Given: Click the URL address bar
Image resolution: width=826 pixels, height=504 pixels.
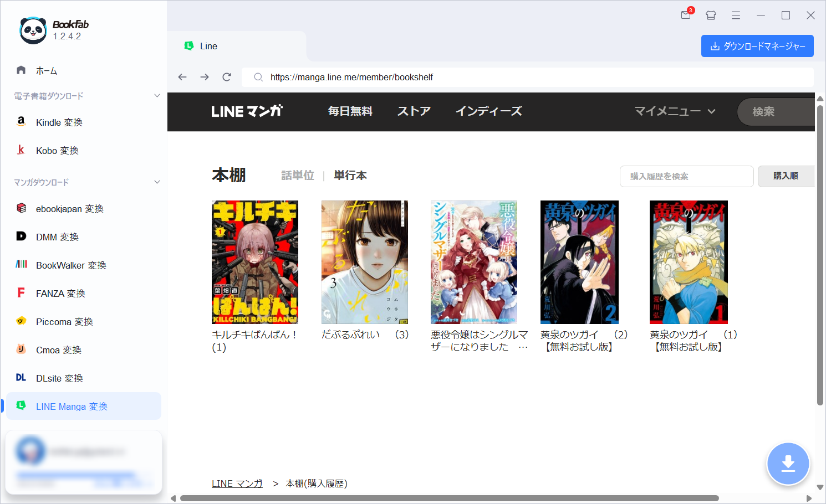Looking at the screenshot, I should [x=528, y=77].
